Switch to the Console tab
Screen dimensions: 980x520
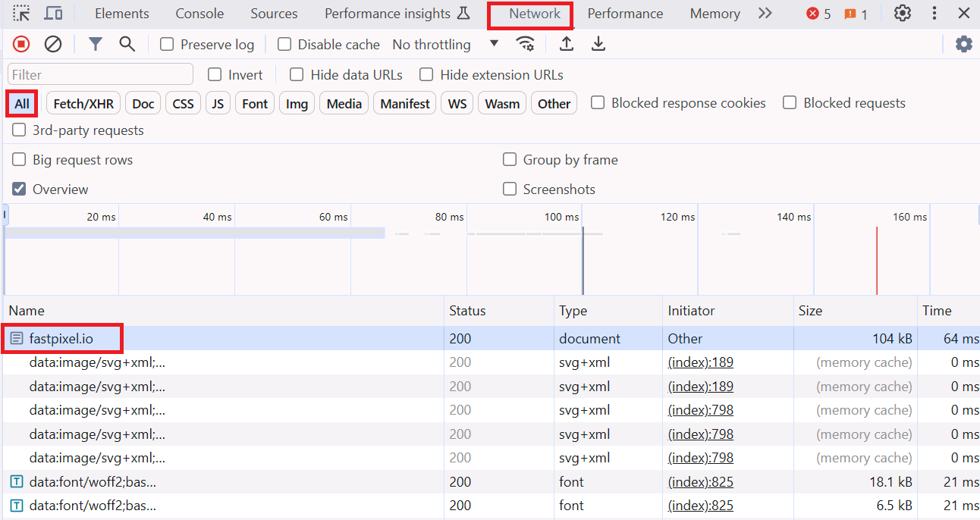coord(199,14)
